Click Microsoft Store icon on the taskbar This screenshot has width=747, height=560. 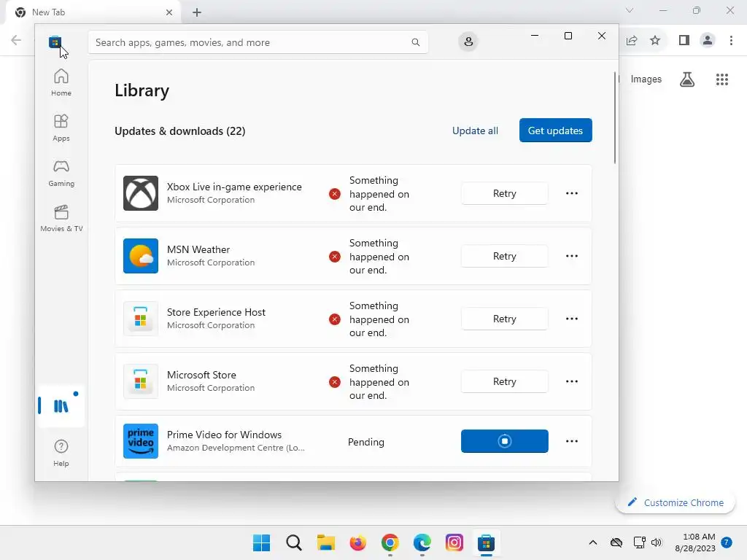coord(487,542)
